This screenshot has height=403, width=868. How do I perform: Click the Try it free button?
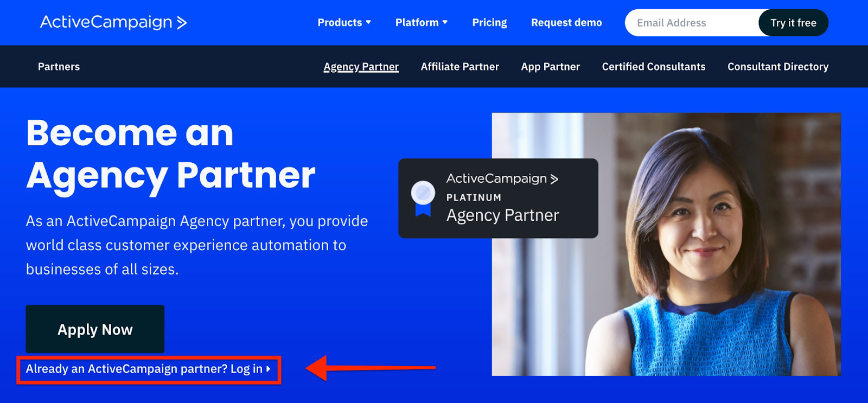pyautogui.click(x=793, y=23)
